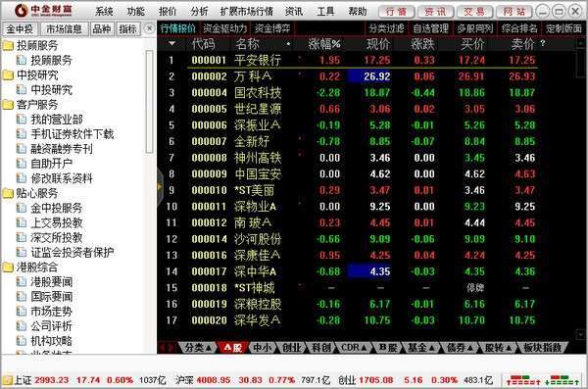Click the status bar icon left of 上证
Viewport: 588px width, 389px height.
pos(7,380)
